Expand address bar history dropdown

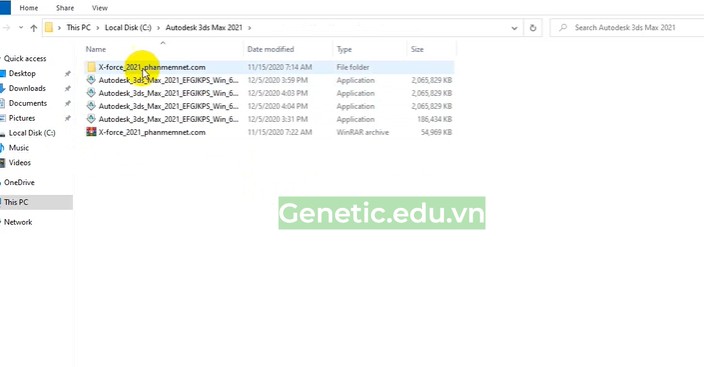514,28
